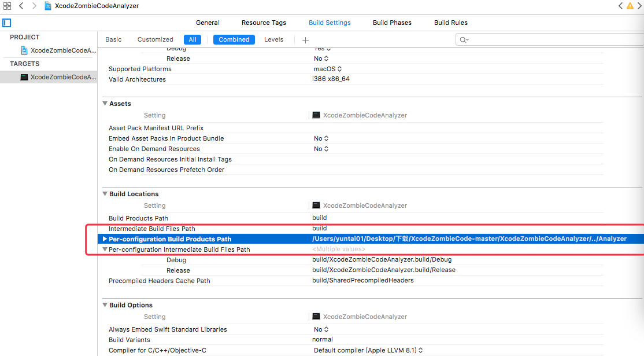Open the Build Settings tab
Screen dimensions: 644x356
[330, 23]
